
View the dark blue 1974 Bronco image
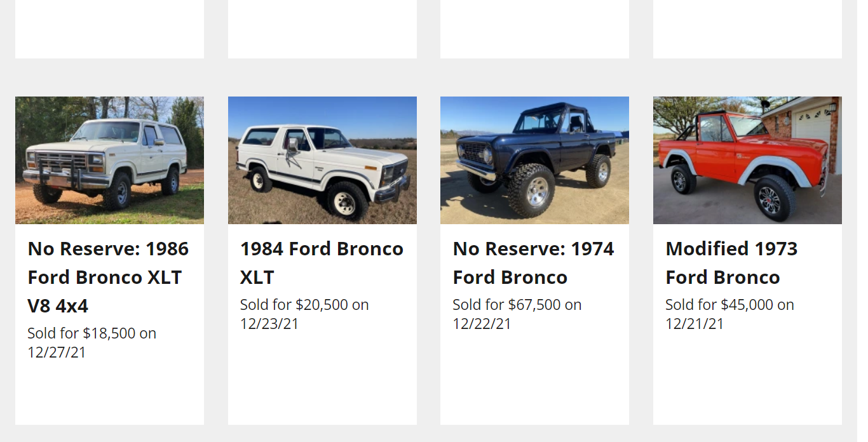point(534,160)
